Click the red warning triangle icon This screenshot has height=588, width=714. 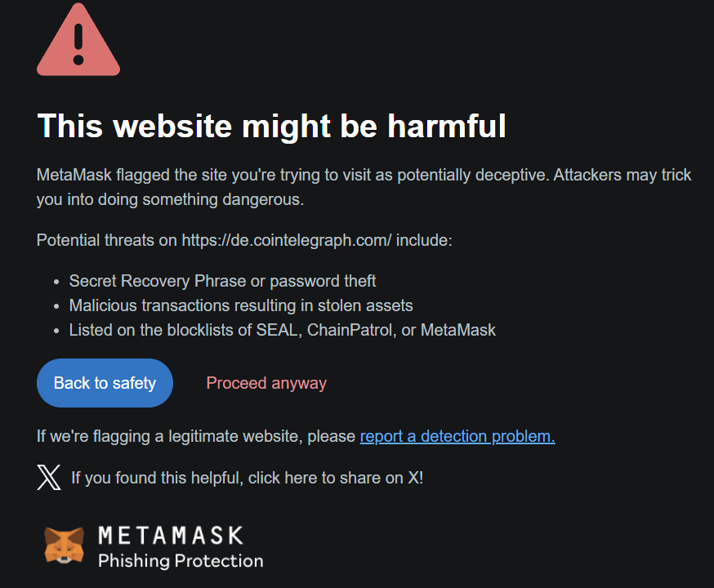tap(78, 39)
